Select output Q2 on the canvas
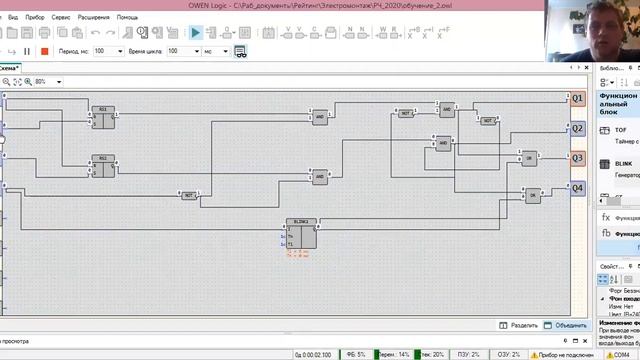 coord(577,129)
